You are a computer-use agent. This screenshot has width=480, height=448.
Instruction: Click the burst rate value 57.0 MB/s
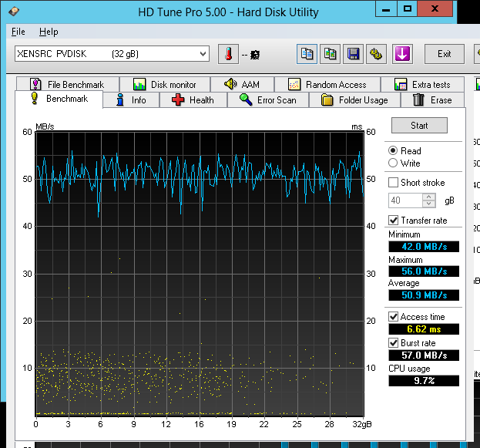[x=424, y=355]
